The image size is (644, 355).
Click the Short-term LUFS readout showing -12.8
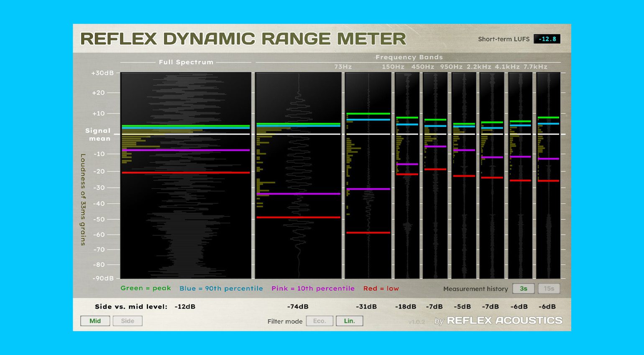click(547, 39)
